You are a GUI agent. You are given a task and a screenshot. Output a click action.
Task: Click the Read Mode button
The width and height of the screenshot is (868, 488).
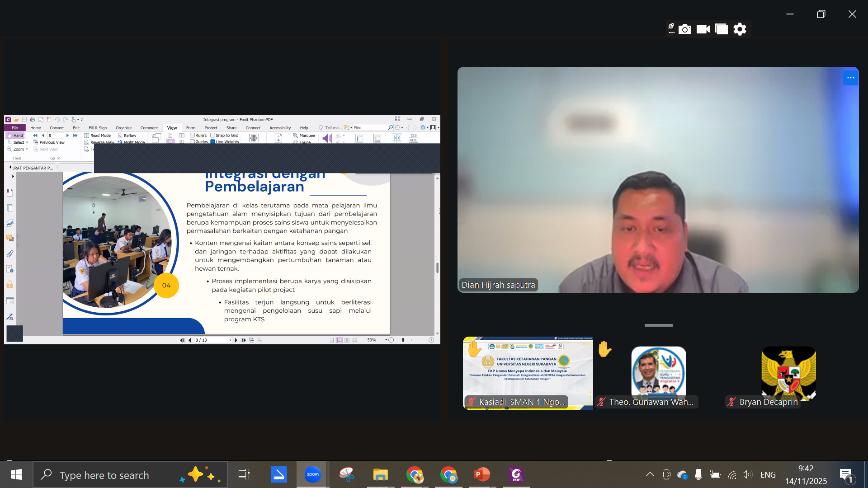[x=98, y=136]
